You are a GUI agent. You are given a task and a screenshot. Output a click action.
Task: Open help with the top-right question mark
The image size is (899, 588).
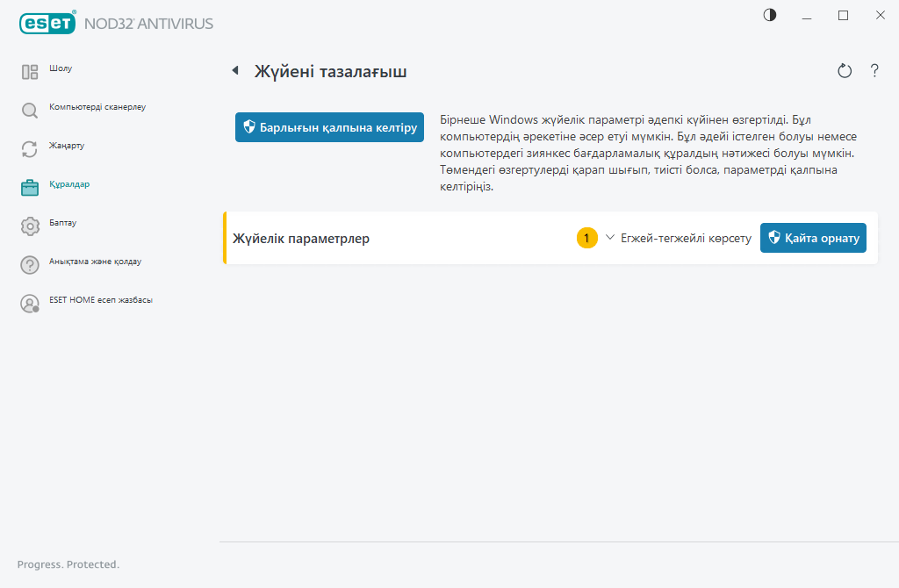pos(874,71)
